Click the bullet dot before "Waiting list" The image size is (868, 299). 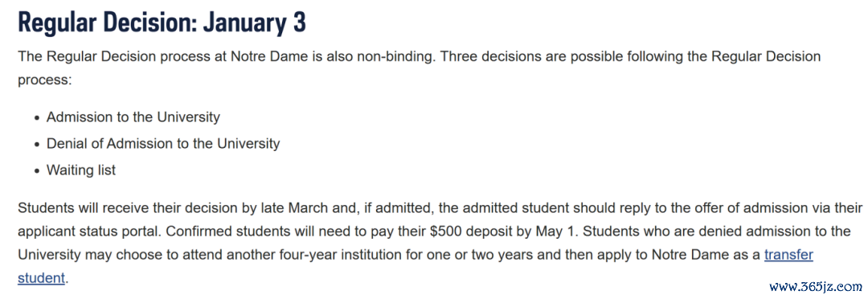[x=36, y=171]
